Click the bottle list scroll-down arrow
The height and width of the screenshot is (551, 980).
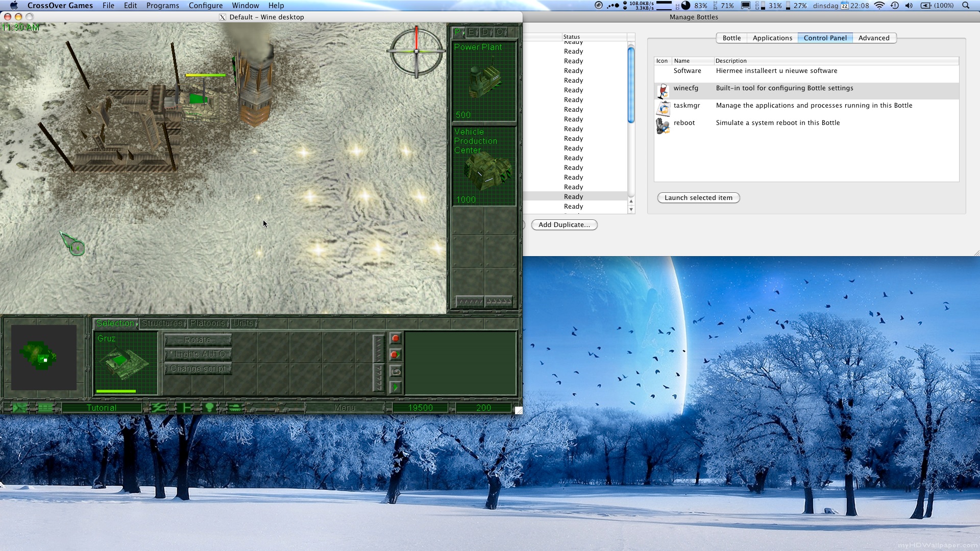tap(631, 210)
